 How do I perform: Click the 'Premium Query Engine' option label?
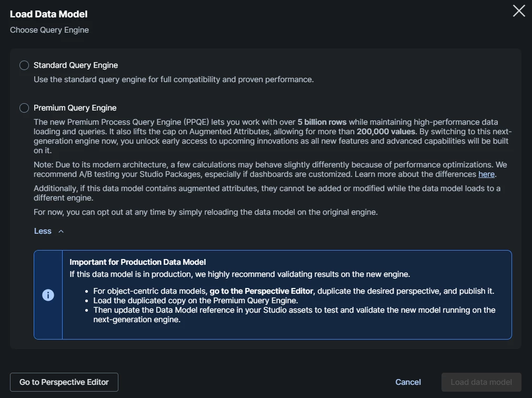[75, 108]
